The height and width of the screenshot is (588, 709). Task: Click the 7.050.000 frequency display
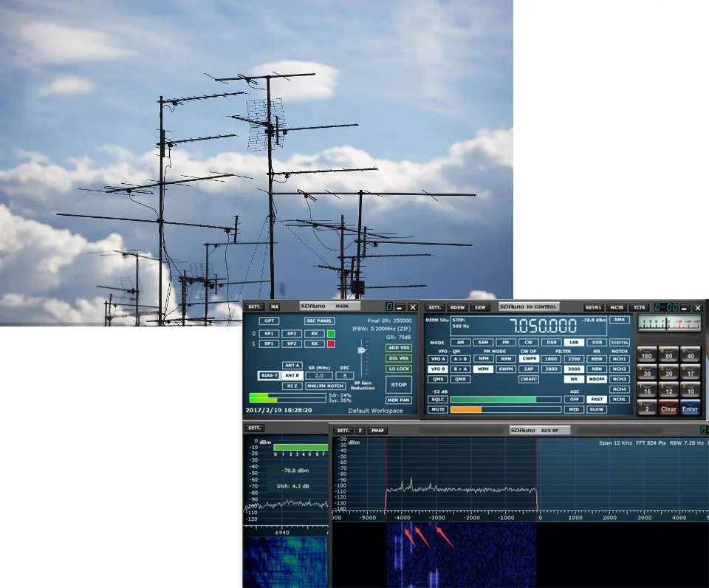tap(543, 326)
